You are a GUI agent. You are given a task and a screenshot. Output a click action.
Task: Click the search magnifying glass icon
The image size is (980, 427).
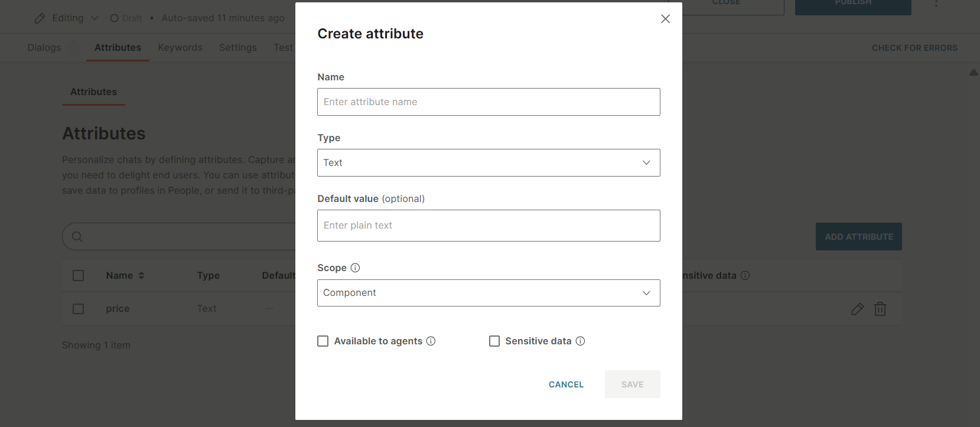coord(77,236)
